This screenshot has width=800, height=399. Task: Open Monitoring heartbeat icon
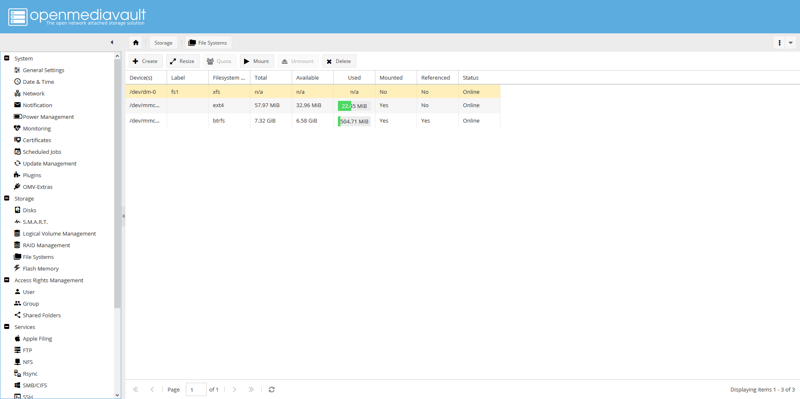coord(17,129)
